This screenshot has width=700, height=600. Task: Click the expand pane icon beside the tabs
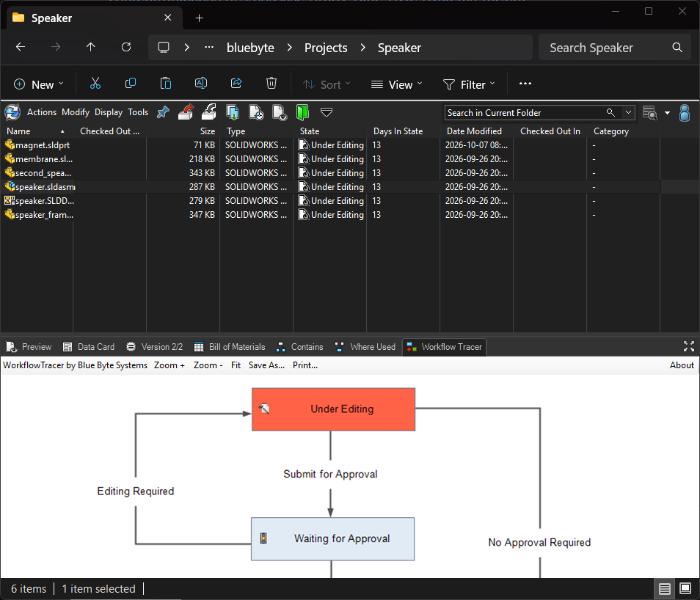(689, 346)
